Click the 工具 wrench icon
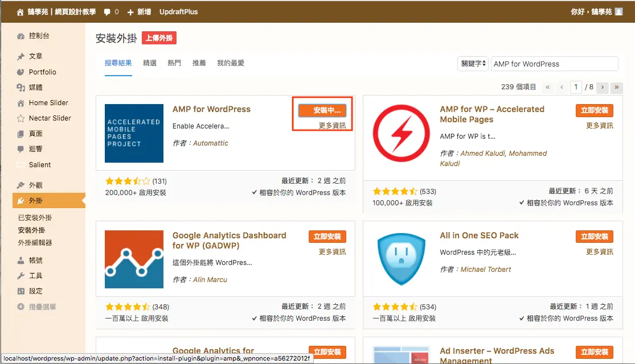 click(21, 276)
